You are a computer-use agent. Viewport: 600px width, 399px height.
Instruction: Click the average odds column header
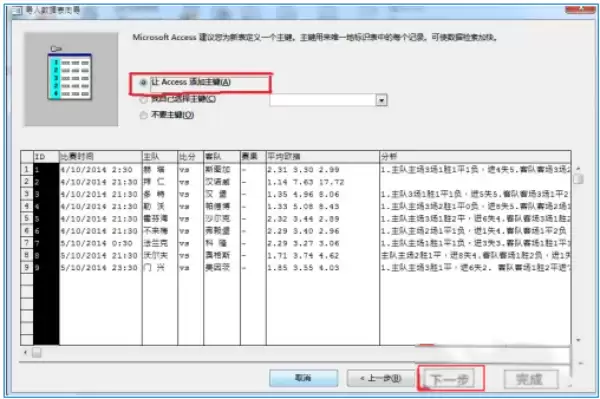coord(323,156)
